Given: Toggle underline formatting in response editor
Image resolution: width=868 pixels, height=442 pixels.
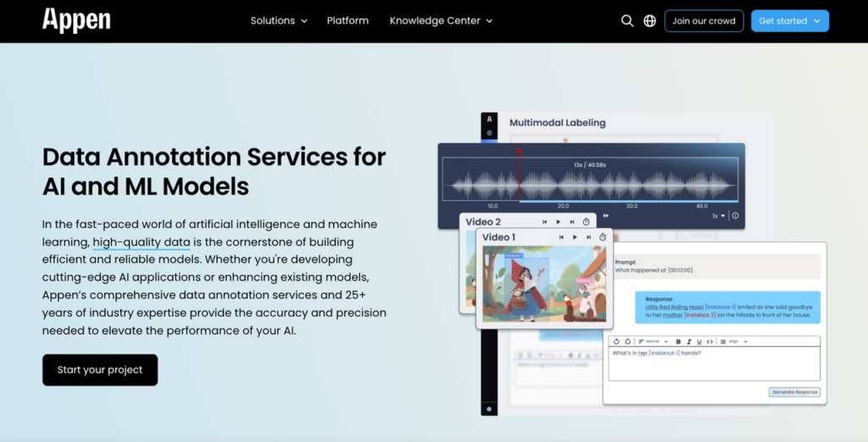Looking at the screenshot, I should coord(699,342).
